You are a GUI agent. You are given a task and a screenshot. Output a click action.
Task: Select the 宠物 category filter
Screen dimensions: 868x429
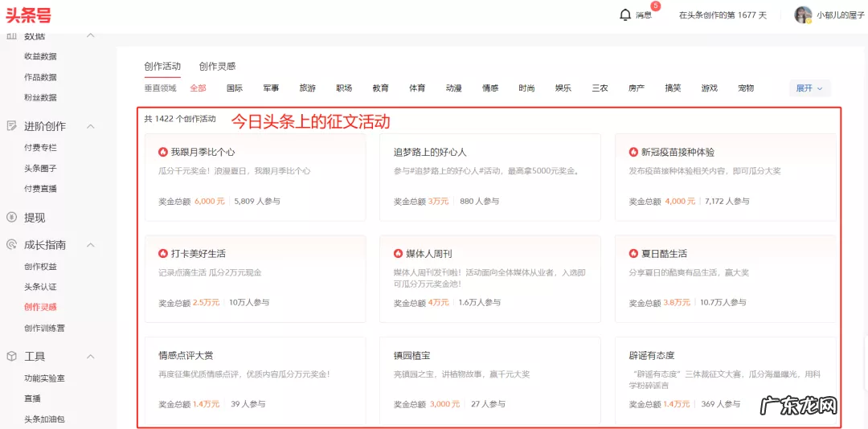pos(746,88)
